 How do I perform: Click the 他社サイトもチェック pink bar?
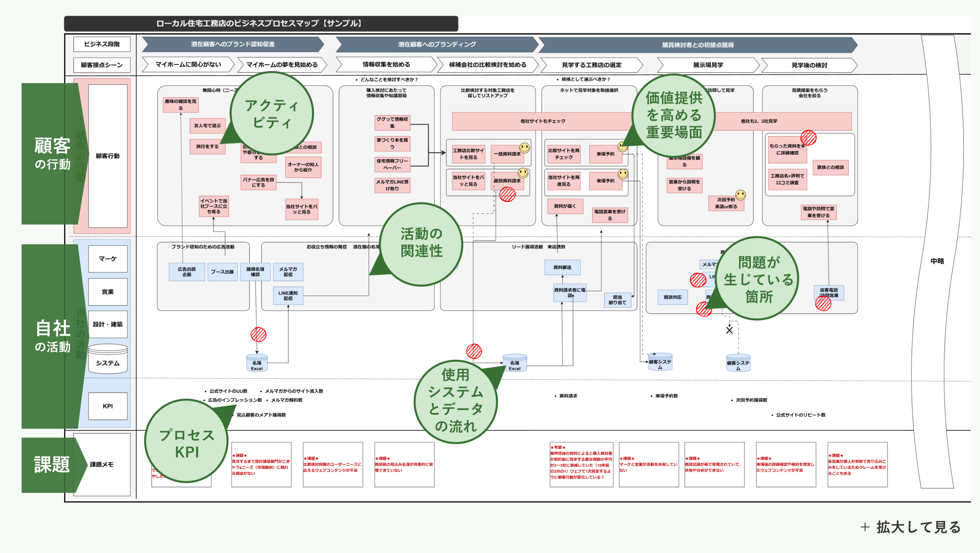point(542,121)
